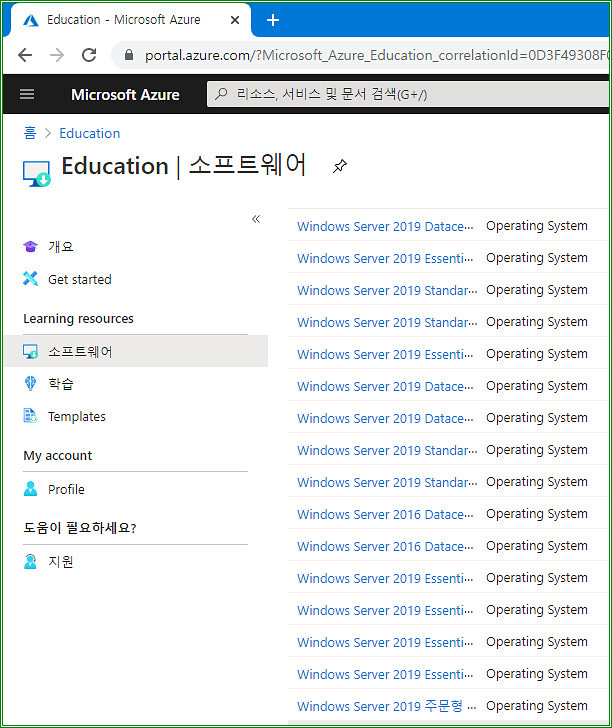Open the topmost Windows Server 2019 Datace… link
This screenshot has height=728, width=612.
[x=385, y=226]
